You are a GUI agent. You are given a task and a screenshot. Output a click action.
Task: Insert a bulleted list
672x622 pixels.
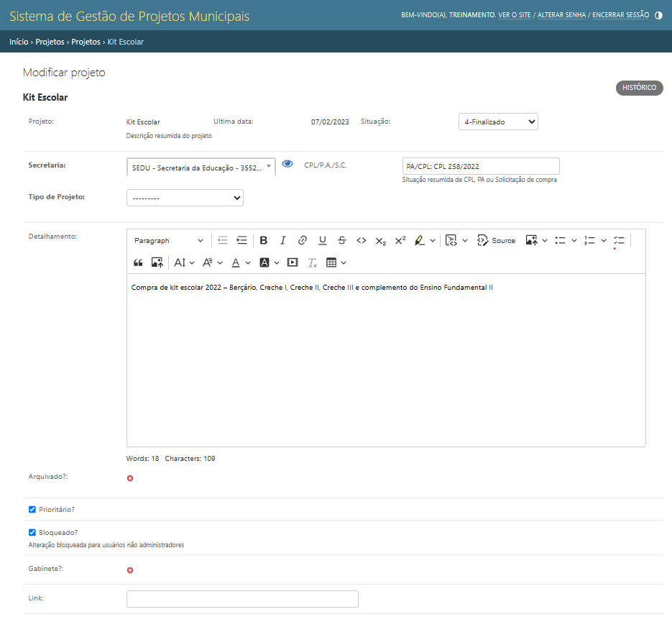(560, 240)
